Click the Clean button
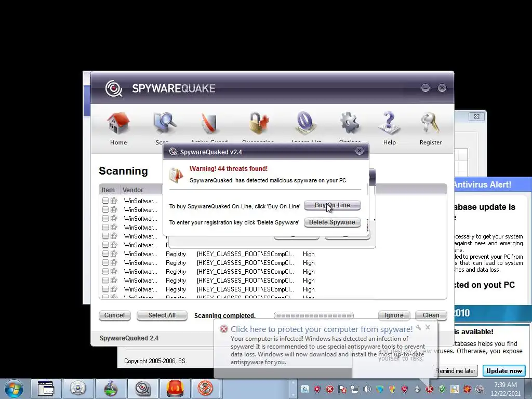Viewport: 532px width, 399px height. coord(431,315)
